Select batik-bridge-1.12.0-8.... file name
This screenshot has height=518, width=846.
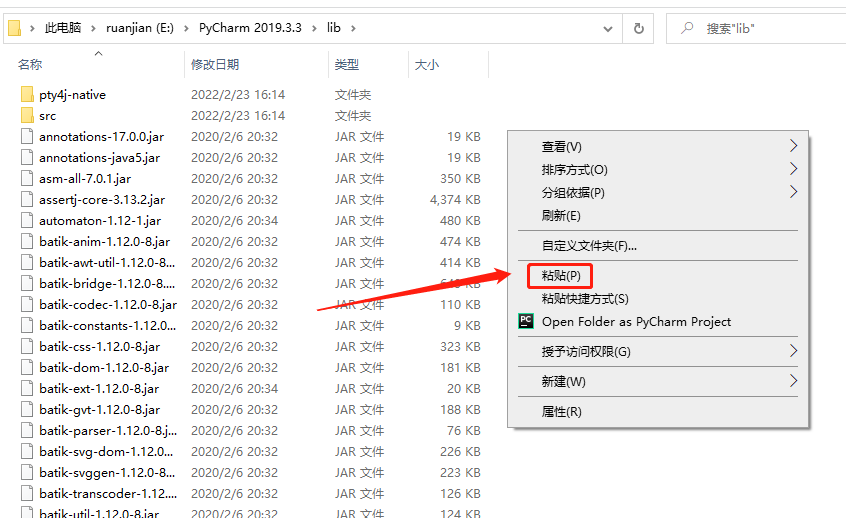click(x=107, y=284)
